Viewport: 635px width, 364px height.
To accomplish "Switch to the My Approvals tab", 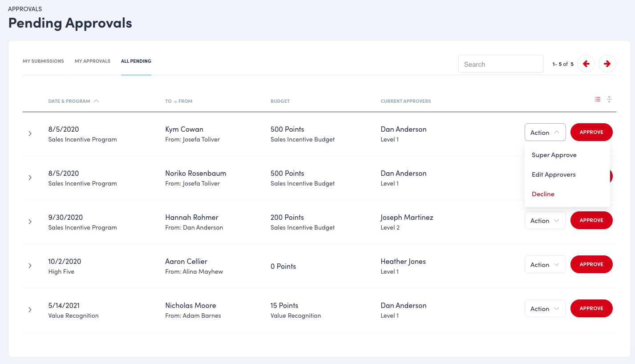I will pyautogui.click(x=92, y=61).
